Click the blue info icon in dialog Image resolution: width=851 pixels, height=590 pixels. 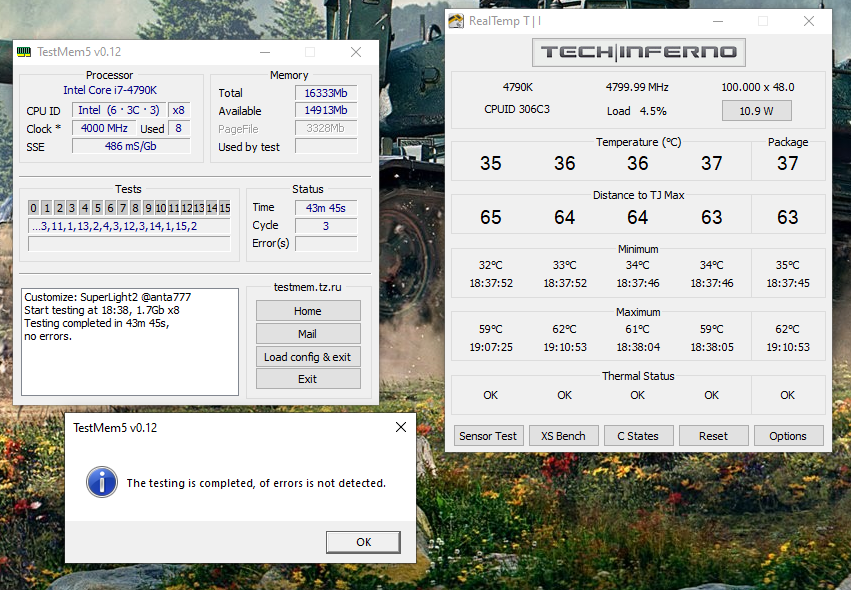(101, 482)
